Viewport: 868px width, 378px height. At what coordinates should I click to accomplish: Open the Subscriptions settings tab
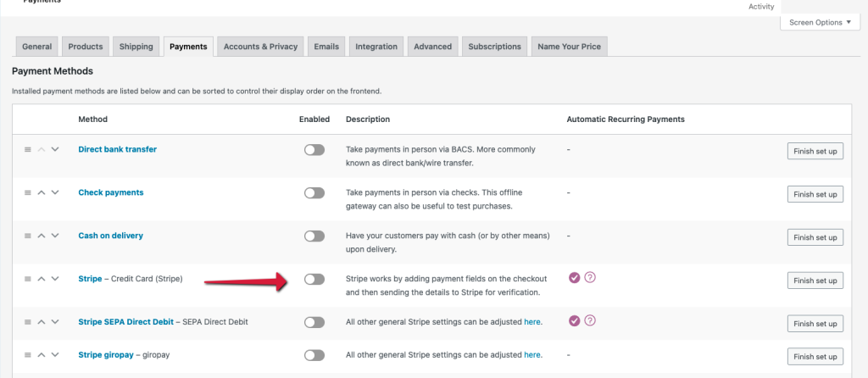point(495,47)
